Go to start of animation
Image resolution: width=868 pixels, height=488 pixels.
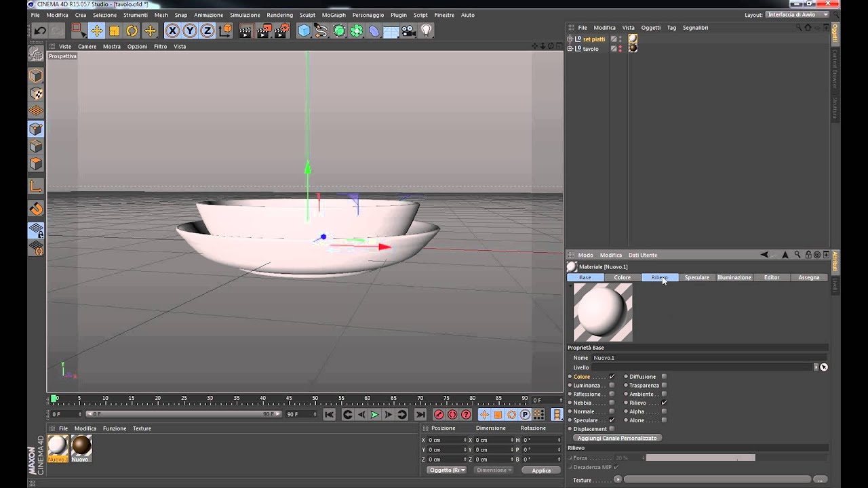click(x=329, y=415)
